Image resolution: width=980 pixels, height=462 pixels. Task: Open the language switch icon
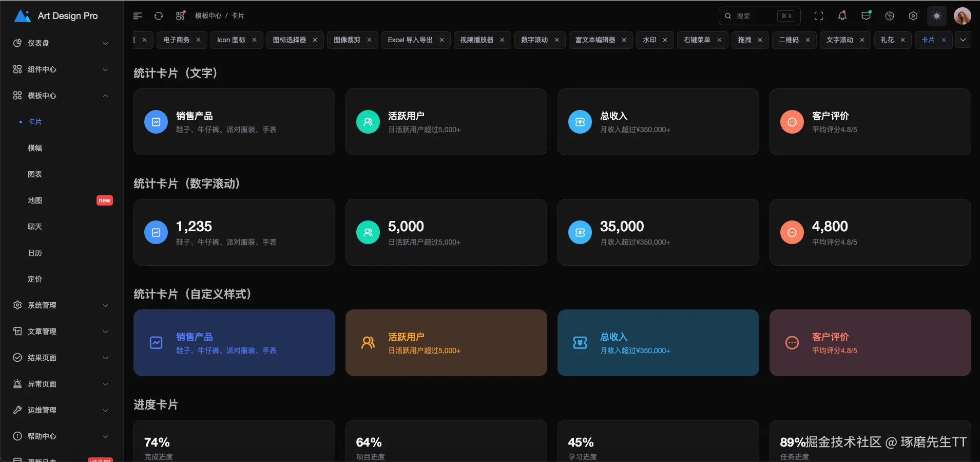890,16
